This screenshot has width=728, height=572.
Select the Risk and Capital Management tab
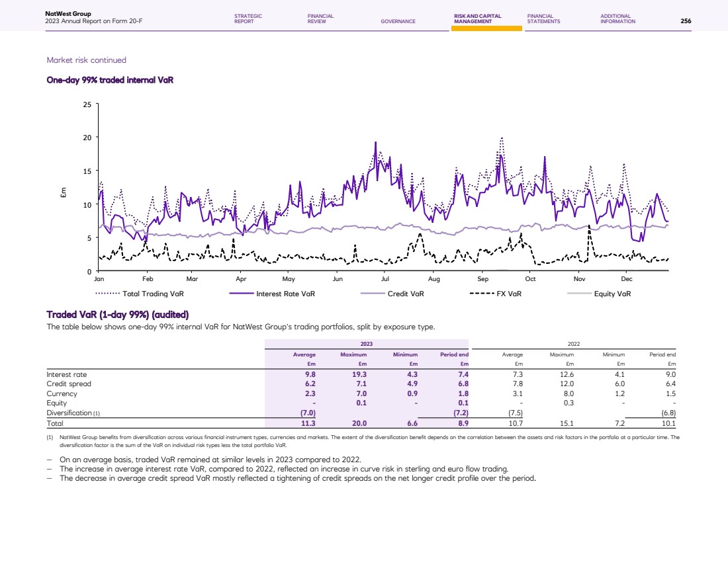(477, 19)
